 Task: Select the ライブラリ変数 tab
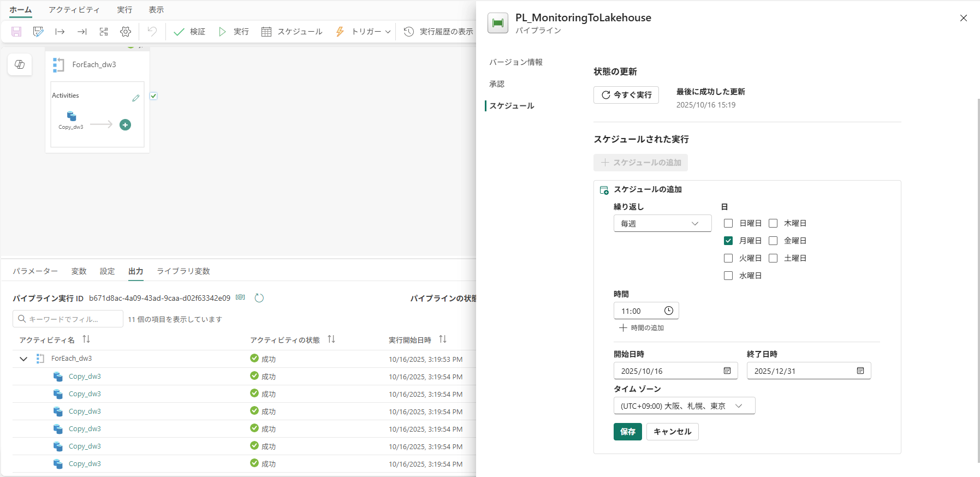[x=183, y=271]
